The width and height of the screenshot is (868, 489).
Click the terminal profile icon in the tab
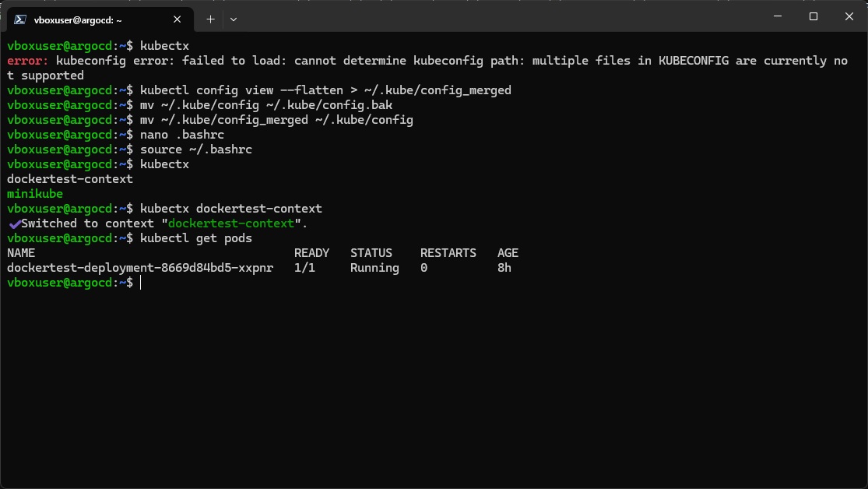click(20, 19)
